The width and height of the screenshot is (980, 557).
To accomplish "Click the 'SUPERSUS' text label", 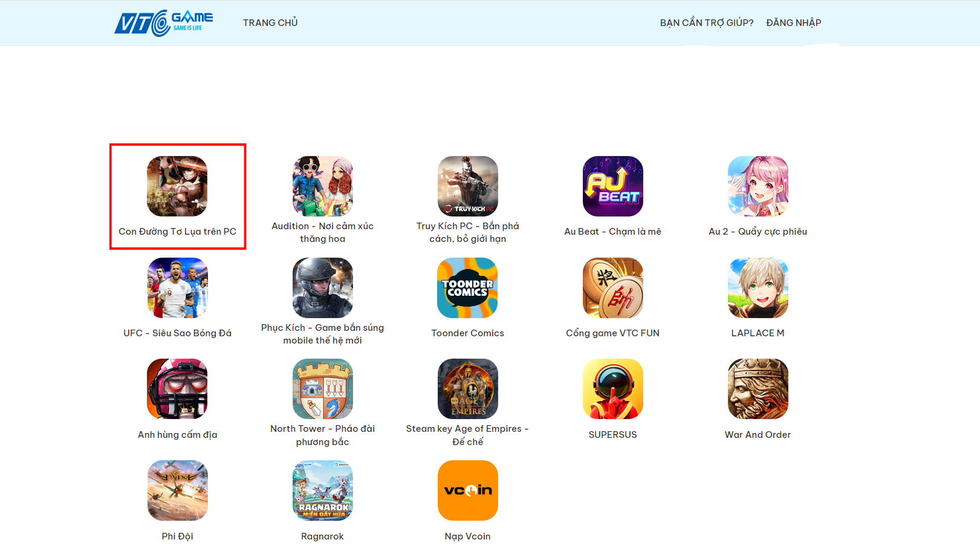I will [612, 435].
